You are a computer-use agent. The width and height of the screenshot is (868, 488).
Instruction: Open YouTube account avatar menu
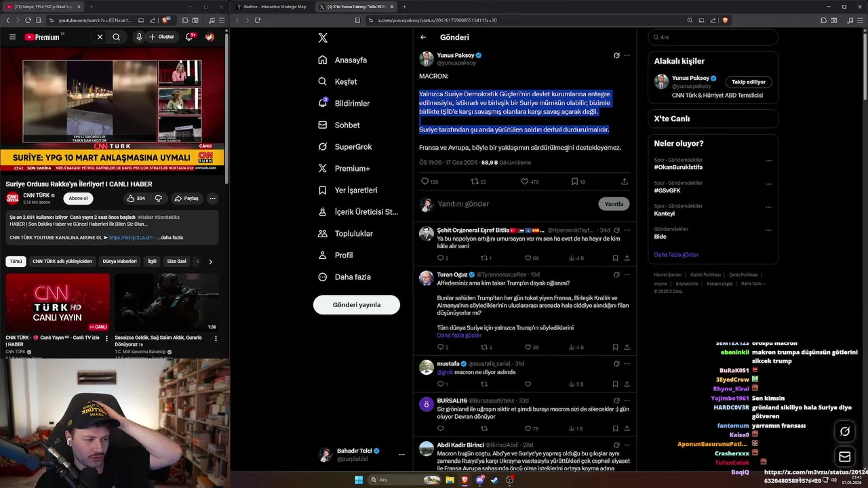click(x=210, y=37)
